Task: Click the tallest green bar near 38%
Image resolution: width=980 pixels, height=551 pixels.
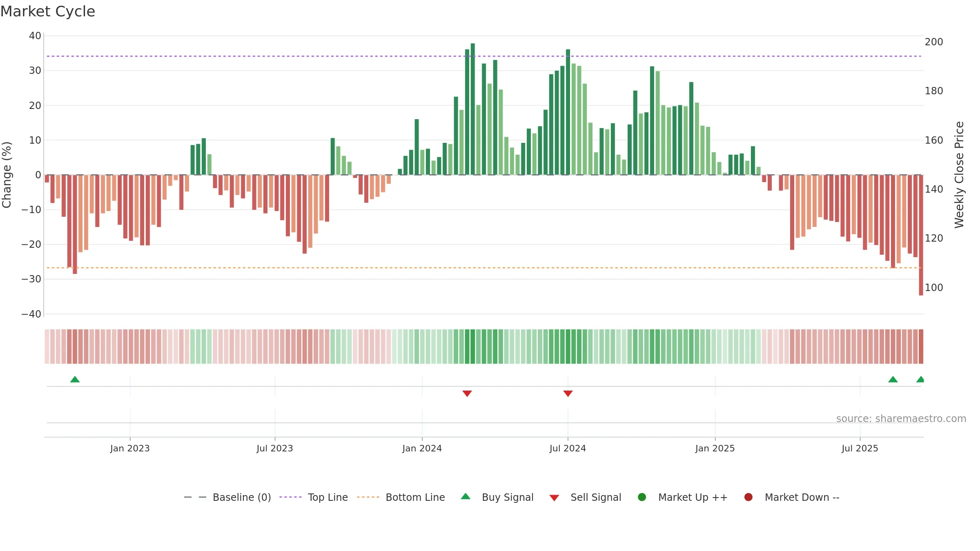Action: pos(473,109)
